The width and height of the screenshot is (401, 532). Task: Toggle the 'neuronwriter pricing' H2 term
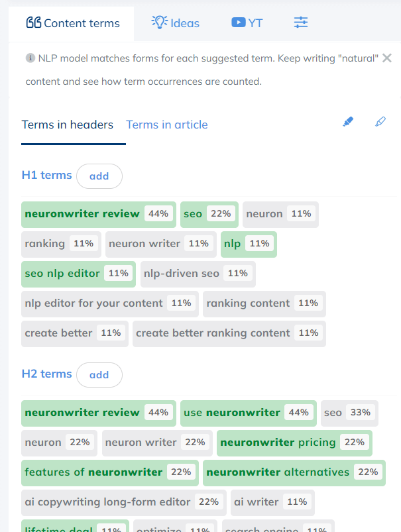pyautogui.click(x=294, y=443)
